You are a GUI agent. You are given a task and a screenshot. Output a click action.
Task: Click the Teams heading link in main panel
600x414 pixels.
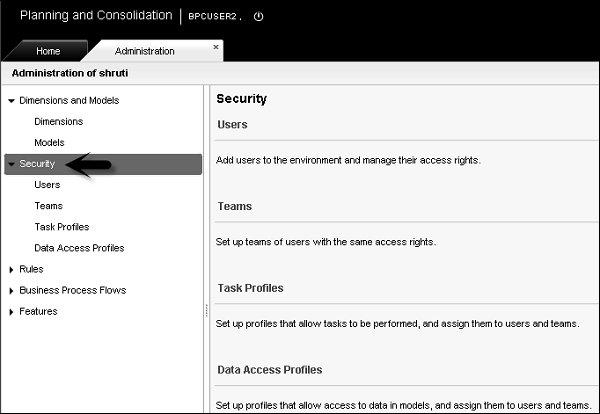coord(234,207)
